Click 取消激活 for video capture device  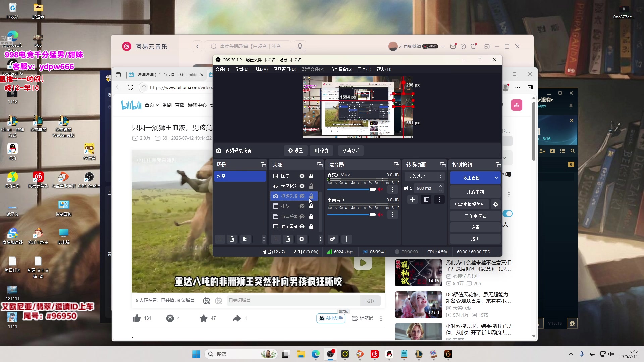coord(351,151)
